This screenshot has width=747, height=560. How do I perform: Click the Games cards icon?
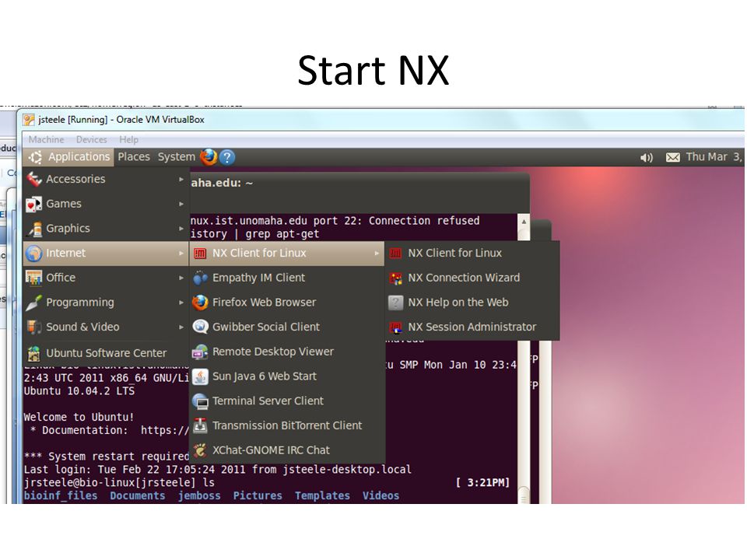(x=33, y=205)
